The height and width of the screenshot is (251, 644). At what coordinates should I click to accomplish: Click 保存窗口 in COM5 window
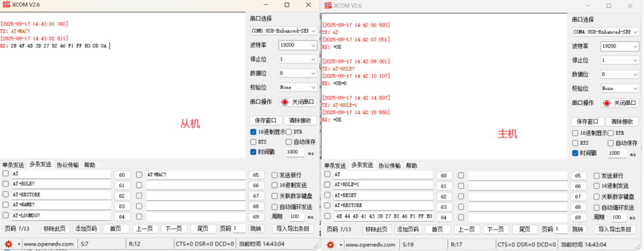(x=266, y=121)
